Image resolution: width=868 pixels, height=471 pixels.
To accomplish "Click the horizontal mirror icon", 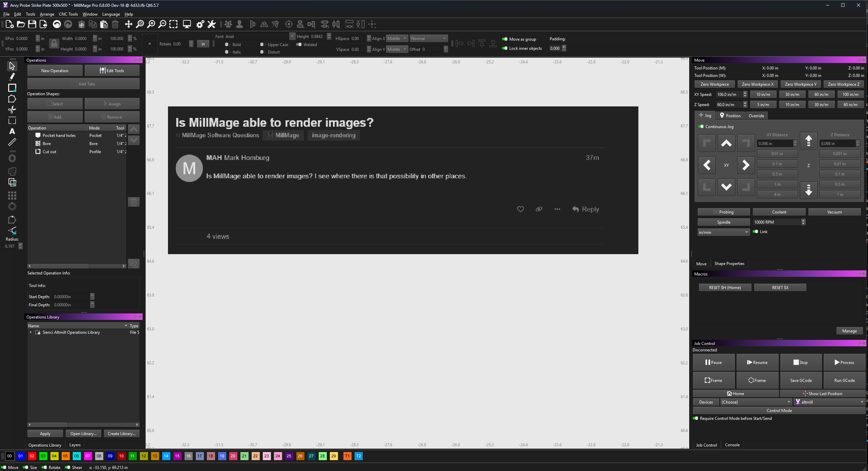I will (x=264, y=24).
